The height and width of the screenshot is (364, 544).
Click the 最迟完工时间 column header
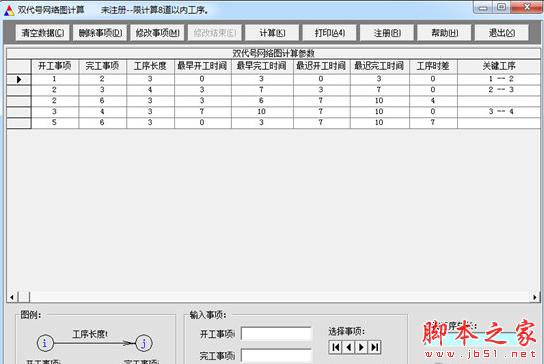380,66
